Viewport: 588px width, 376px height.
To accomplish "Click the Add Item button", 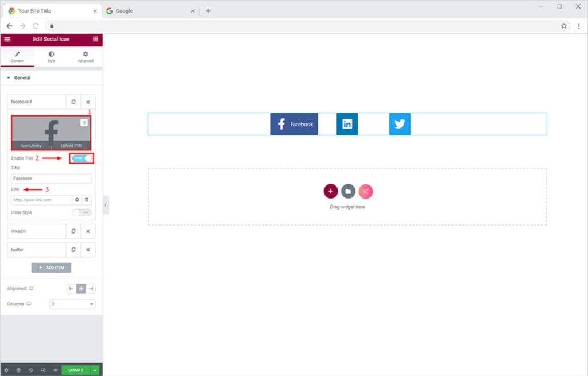I will pyautogui.click(x=51, y=268).
